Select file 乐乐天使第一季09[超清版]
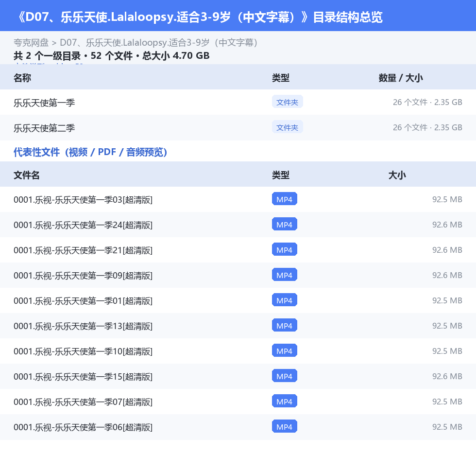This screenshot has width=476, height=455. pos(83,276)
